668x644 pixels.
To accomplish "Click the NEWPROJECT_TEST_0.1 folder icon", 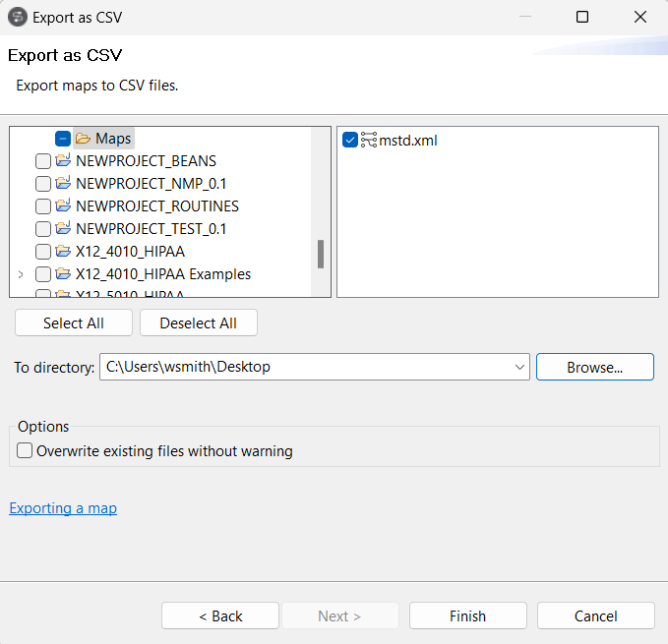I will click(64, 229).
